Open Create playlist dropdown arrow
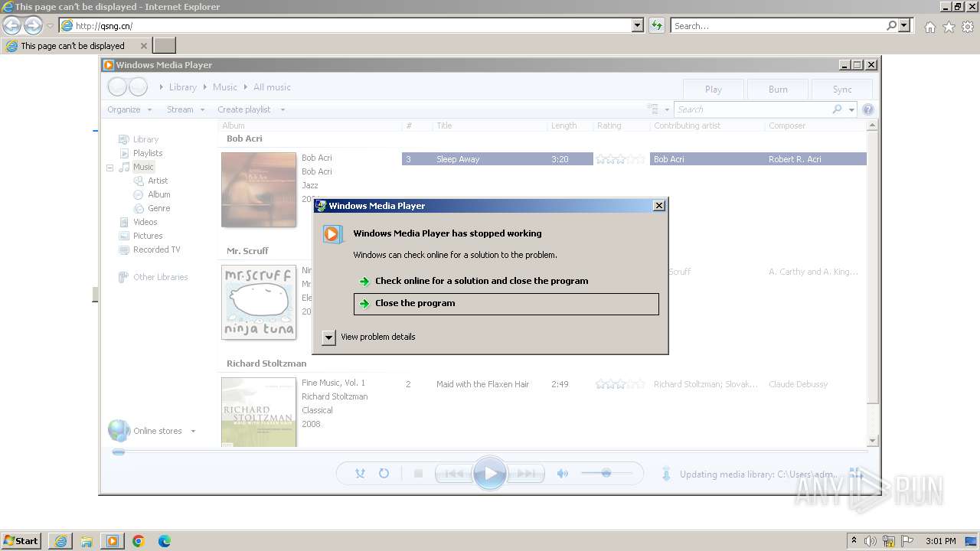The image size is (980, 551). pyautogui.click(x=283, y=109)
